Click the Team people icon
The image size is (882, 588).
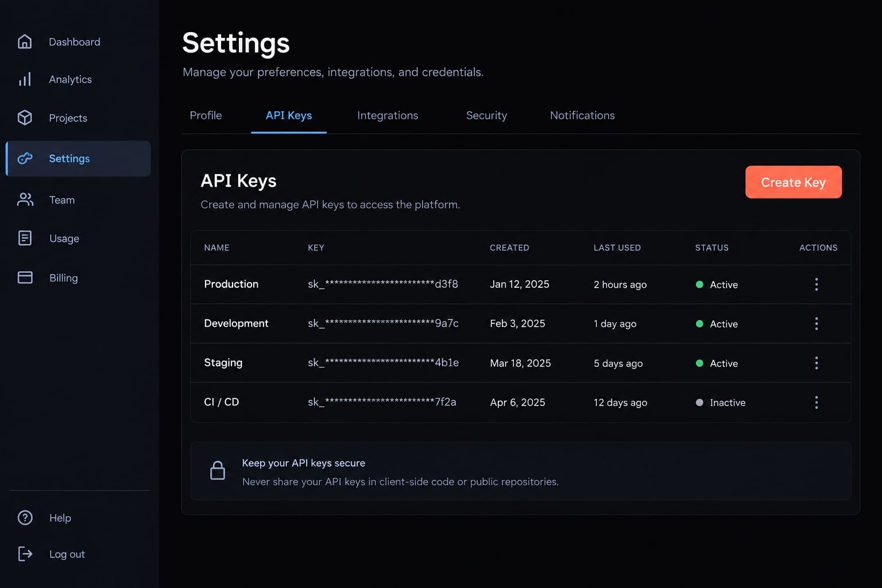point(25,199)
